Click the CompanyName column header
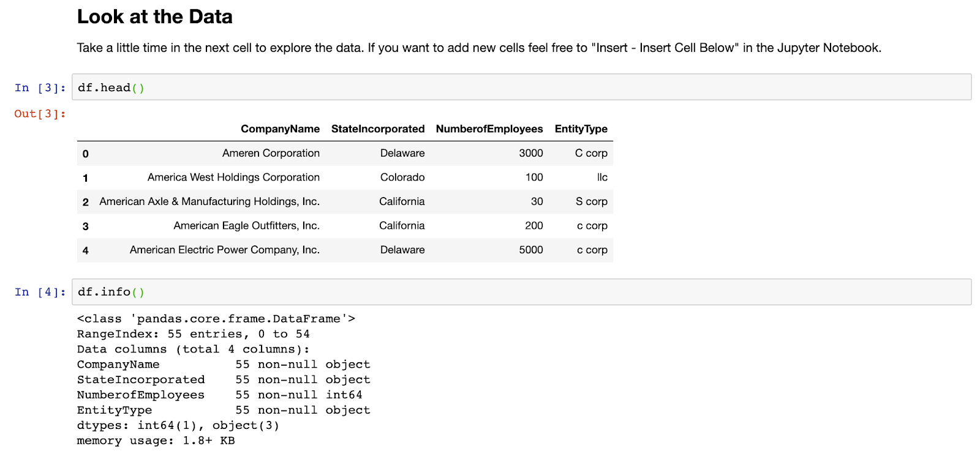The image size is (980, 454). coord(280,128)
